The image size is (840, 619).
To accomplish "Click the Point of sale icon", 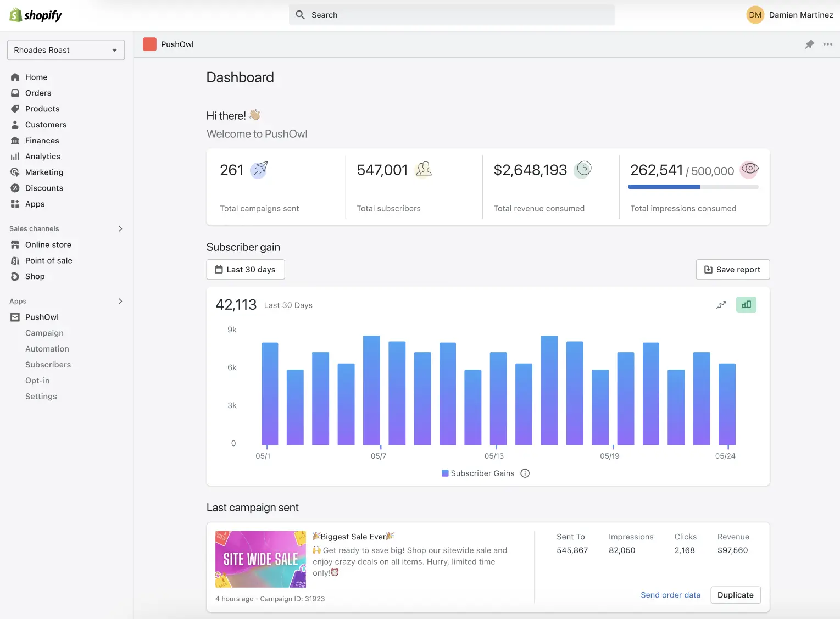I will (x=15, y=260).
